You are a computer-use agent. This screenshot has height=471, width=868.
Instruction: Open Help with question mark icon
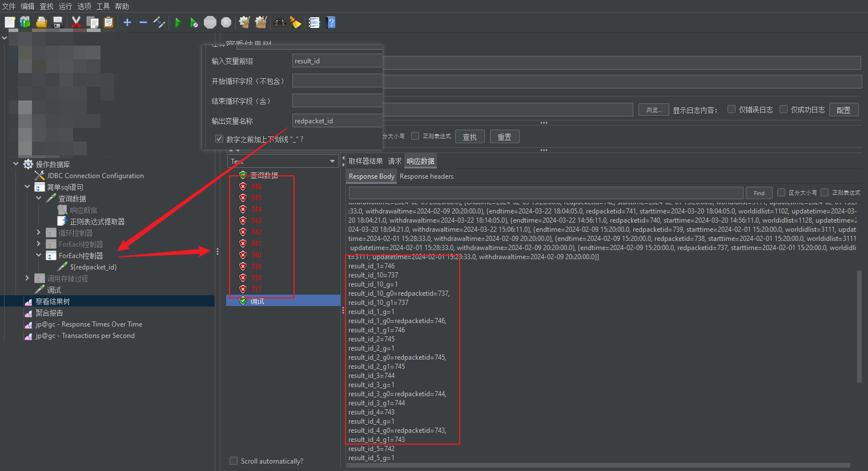click(x=331, y=22)
